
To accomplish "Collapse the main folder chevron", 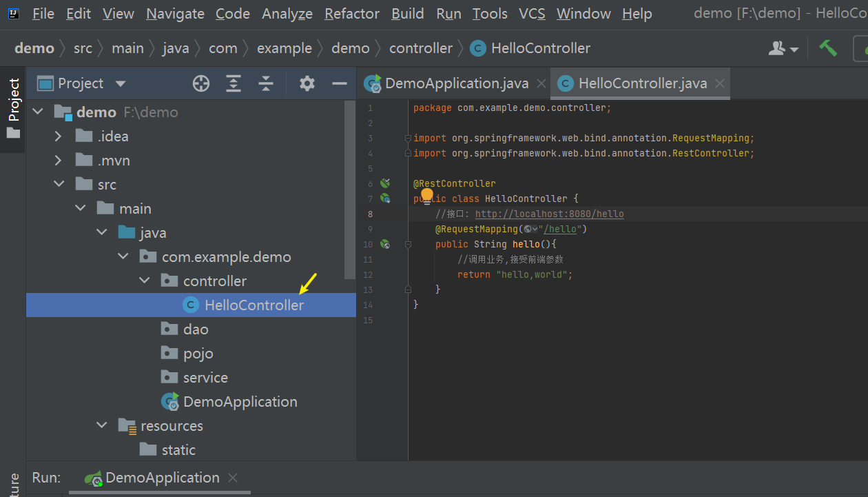I will coord(81,208).
